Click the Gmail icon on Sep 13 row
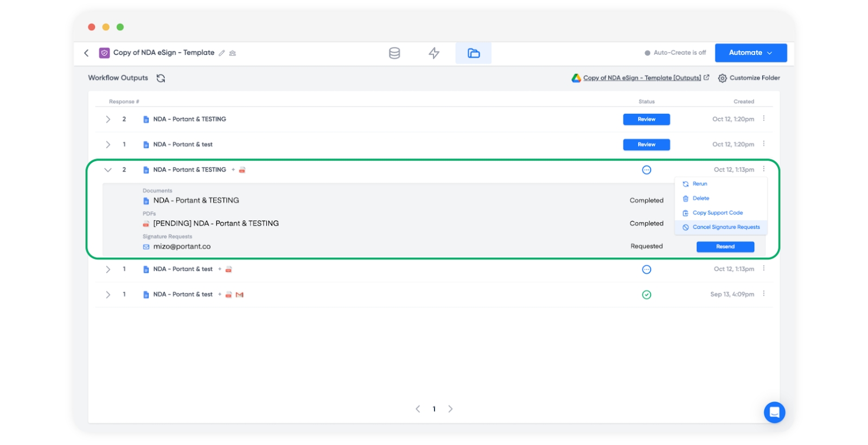 tap(240, 295)
